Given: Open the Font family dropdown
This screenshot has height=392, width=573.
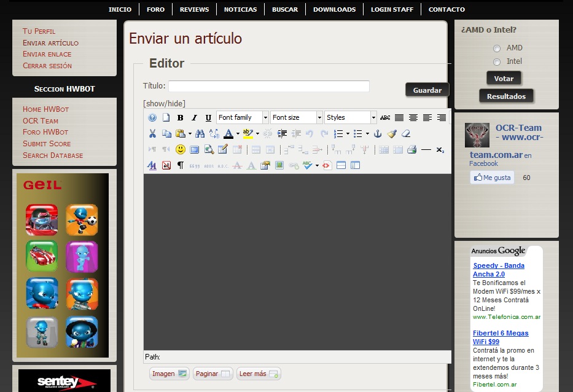Looking at the screenshot, I should pyautogui.click(x=243, y=117).
